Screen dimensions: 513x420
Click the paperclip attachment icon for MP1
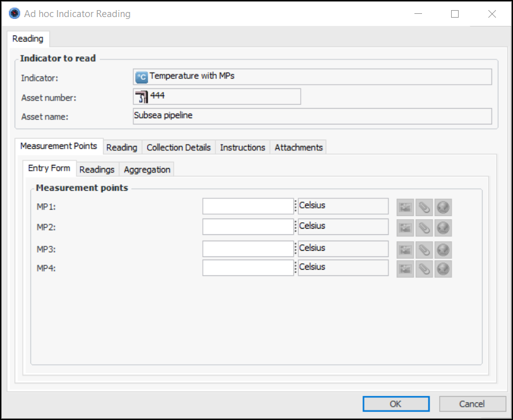click(424, 207)
